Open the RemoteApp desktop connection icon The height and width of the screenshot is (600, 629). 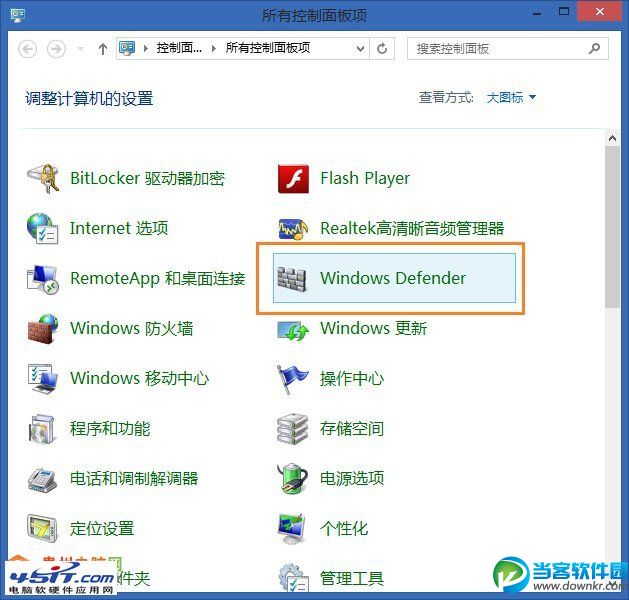click(43, 279)
